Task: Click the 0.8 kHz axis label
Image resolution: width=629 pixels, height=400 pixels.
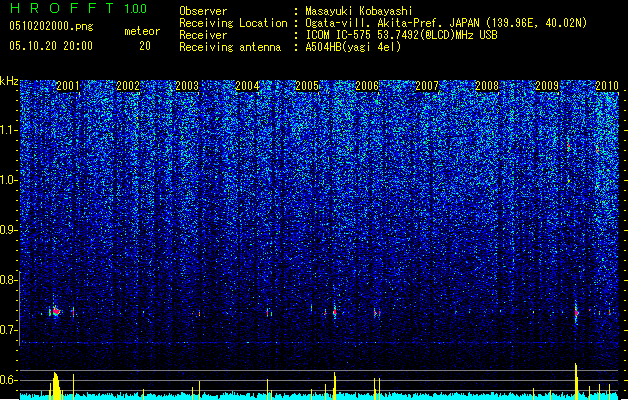Action: [x=9, y=280]
